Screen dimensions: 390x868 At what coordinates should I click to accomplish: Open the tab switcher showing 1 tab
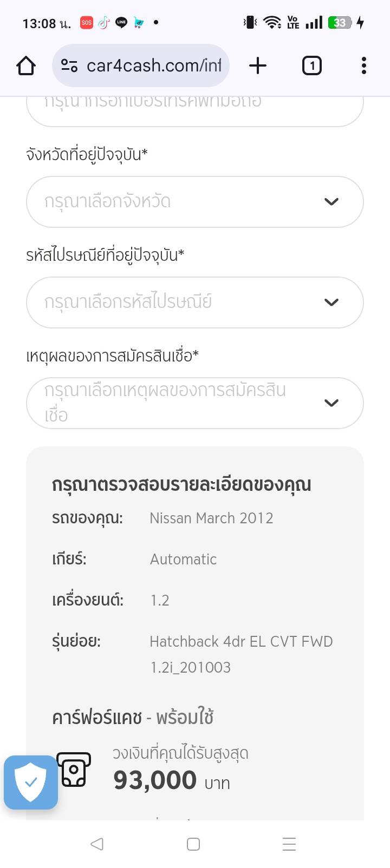pos(311,66)
